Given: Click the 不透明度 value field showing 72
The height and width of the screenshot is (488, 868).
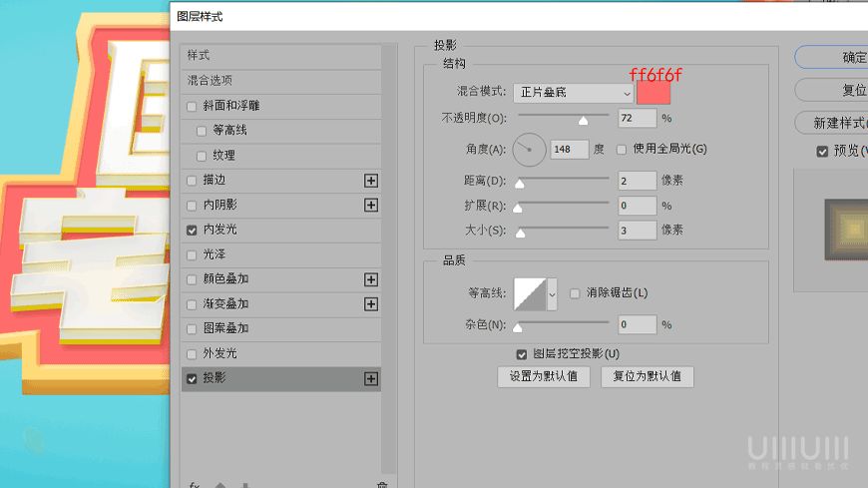Looking at the screenshot, I should coord(638,118).
